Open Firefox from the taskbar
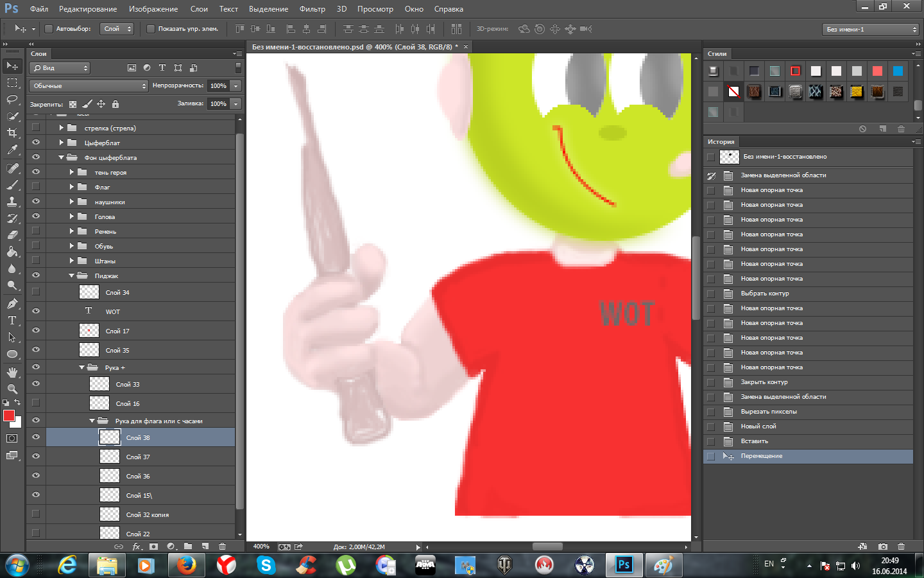 (x=186, y=565)
